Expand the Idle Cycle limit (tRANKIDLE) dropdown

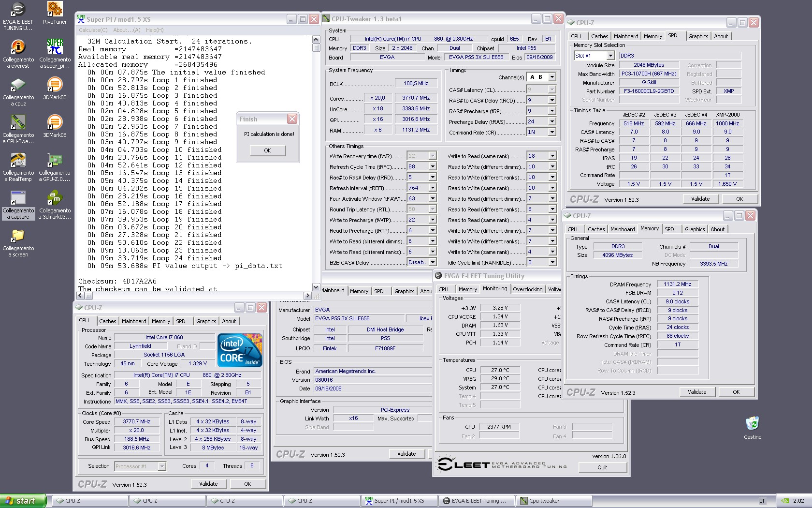click(552, 262)
